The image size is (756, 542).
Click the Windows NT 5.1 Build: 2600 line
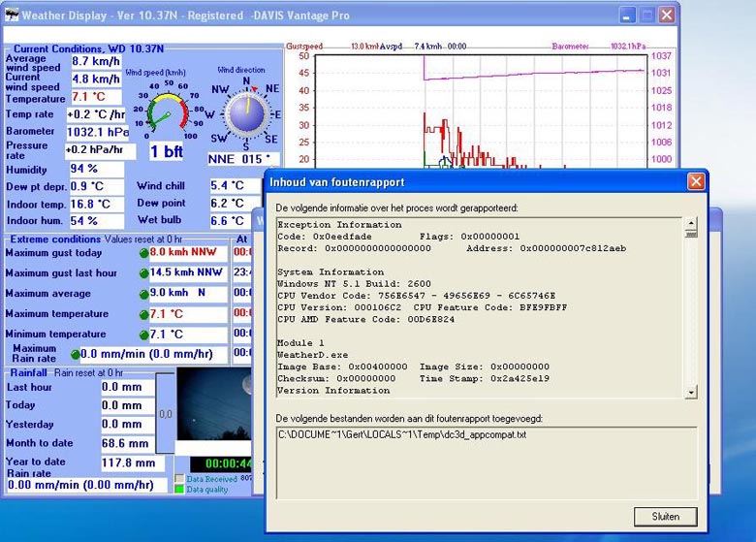(x=354, y=284)
